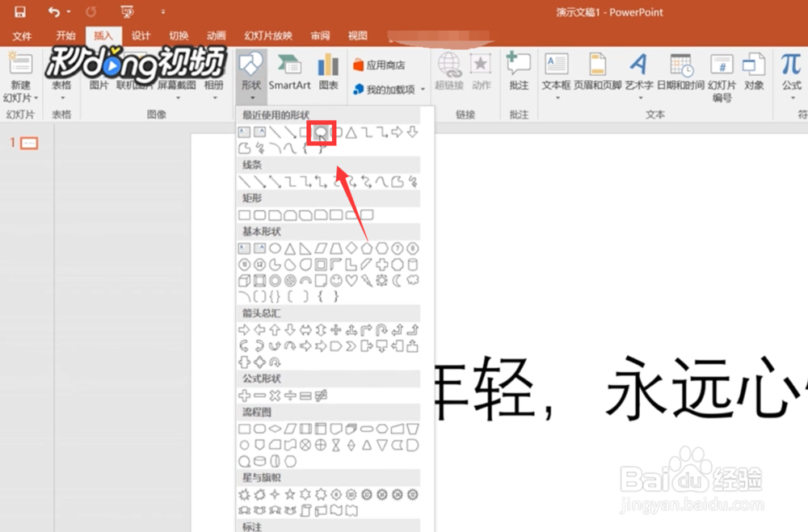Select the 5-Point Star shape
The width and height of the screenshot is (808, 532).
(x=290, y=495)
